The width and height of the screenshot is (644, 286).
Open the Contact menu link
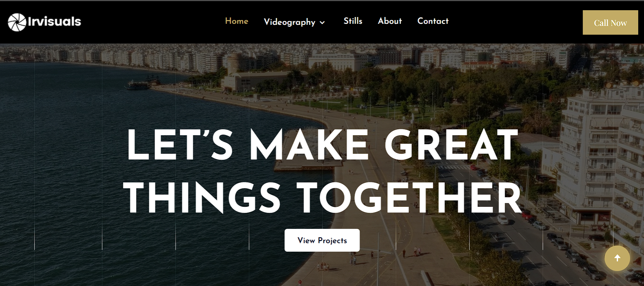click(x=433, y=21)
